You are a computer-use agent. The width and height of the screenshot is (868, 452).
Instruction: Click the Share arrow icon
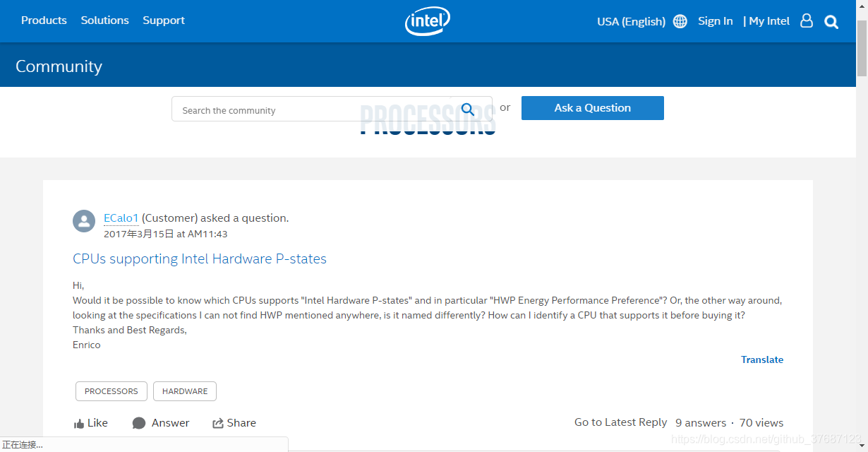[x=218, y=423]
